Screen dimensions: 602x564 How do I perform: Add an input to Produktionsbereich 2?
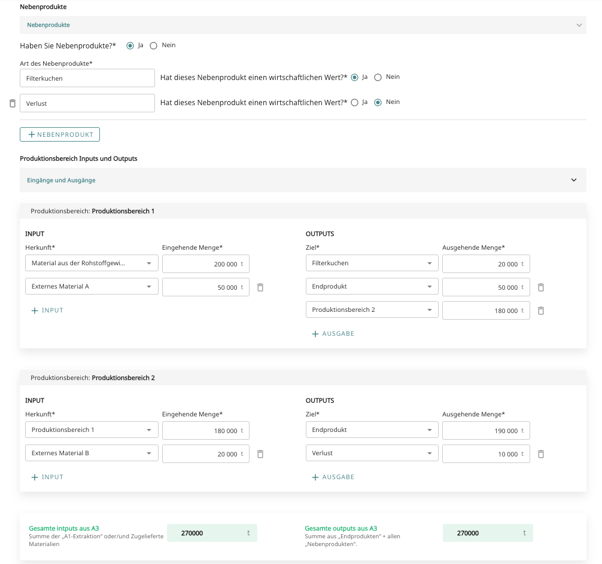(x=47, y=477)
